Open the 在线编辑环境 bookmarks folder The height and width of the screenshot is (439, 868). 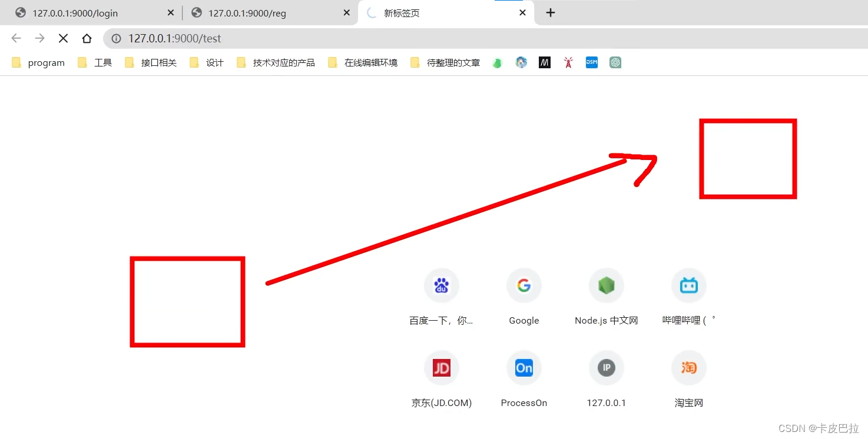(363, 62)
